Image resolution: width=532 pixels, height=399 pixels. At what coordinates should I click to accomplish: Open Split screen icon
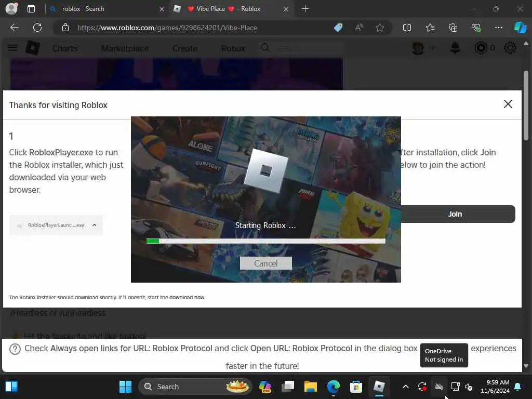[407, 28]
